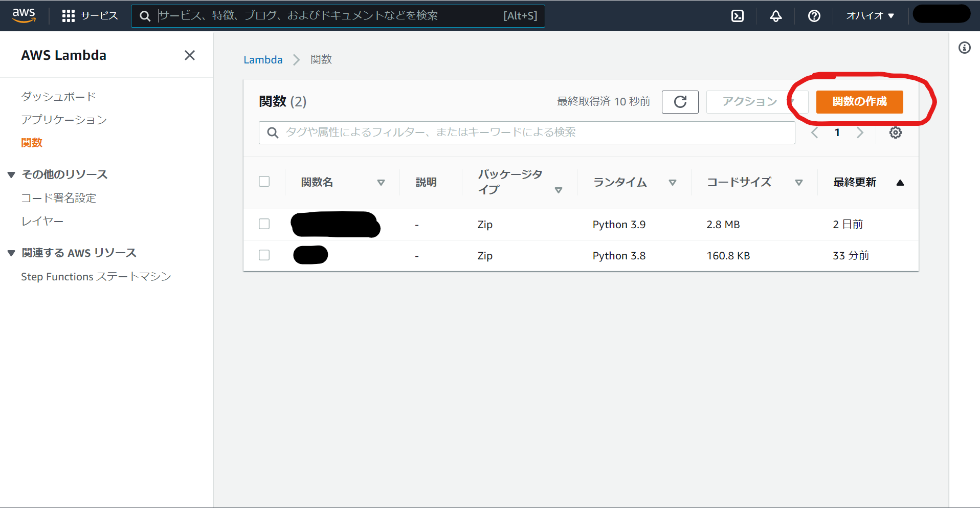Open the info panel icon
980x508 pixels.
tap(965, 48)
